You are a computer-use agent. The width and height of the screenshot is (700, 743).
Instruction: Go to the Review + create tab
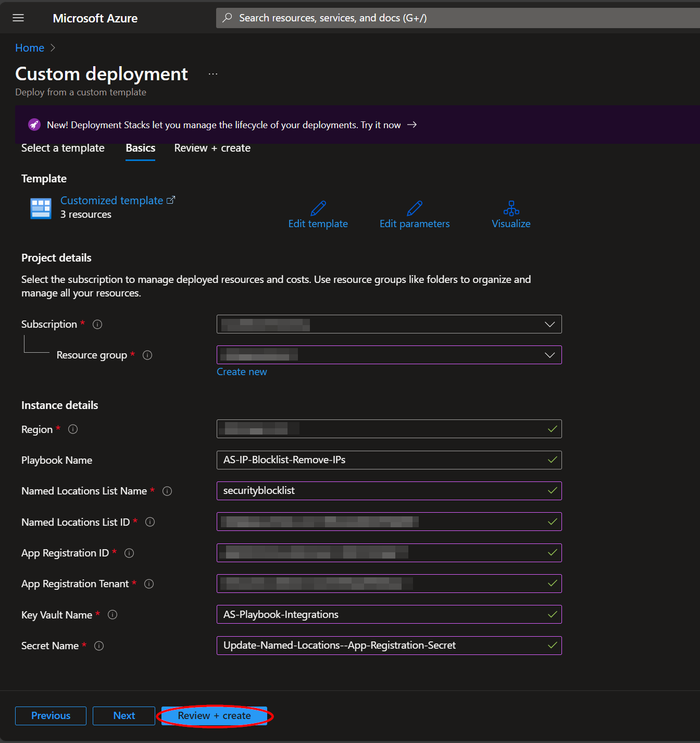(x=213, y=148)
